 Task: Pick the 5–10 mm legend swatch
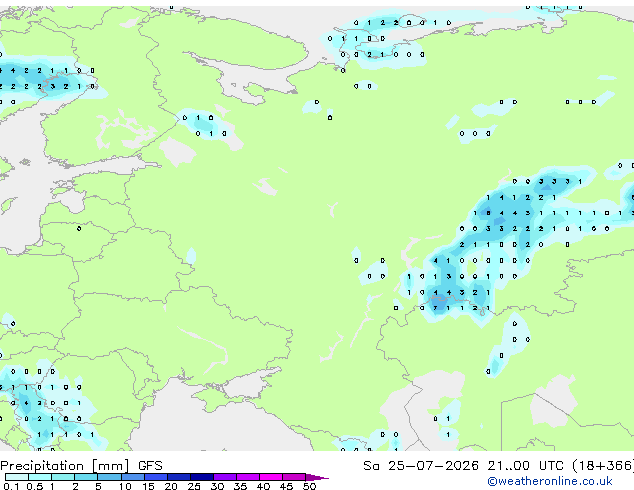coord(109,477)
